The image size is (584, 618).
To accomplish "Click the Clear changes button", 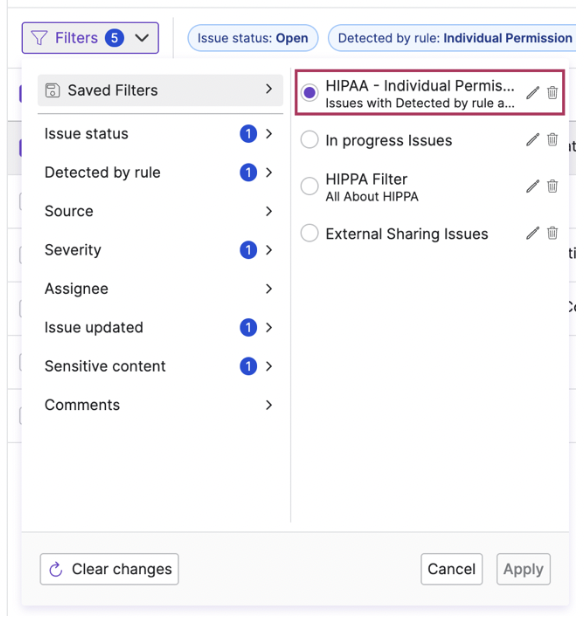I will pos(109,569).
